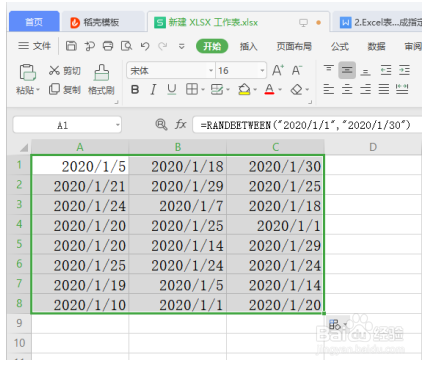The image size is (433, 367).
Task: Expand fill color dropdown arrow
Action: click(x=255, y=90)
